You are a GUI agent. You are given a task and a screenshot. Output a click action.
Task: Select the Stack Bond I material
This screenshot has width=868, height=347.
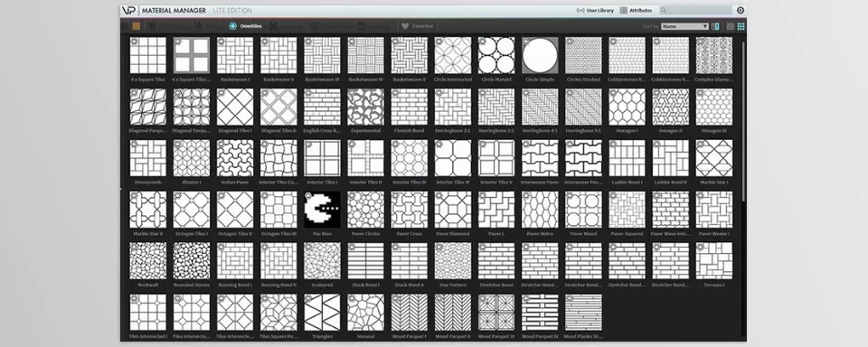tap(365, 260)
